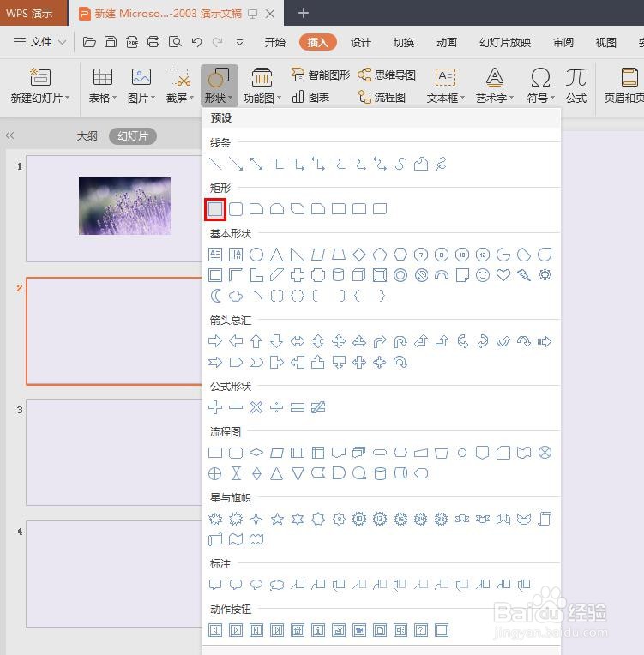The image size is (644, 655).
Task: Click the 思维导图 button
Action: point(387,75)
